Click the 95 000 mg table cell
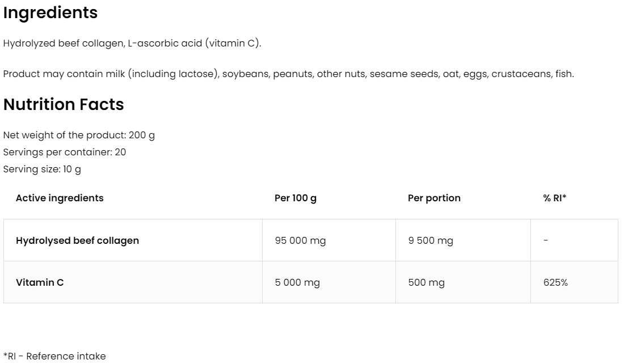This screenshot has height=364, width=624. (x=300, y=240)
